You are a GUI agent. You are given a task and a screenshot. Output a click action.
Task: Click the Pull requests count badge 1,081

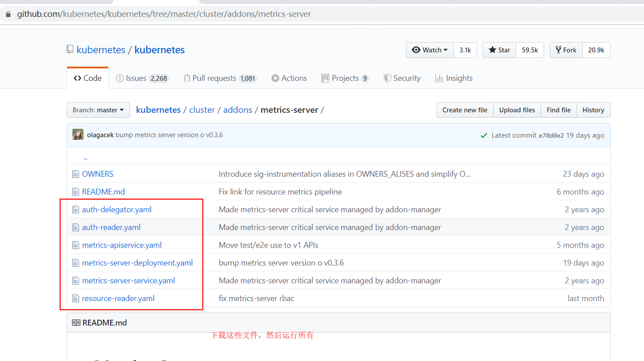pos(247,79)
